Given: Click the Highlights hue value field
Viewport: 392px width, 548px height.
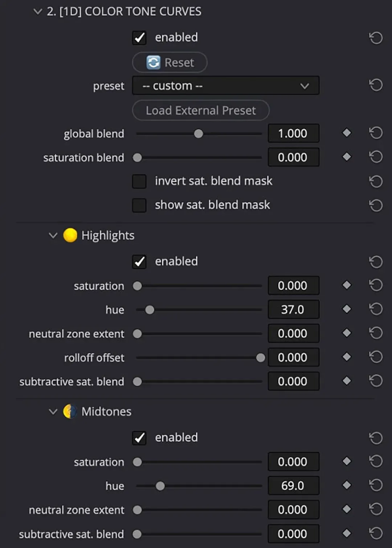Looking at the screenshot, I should coord(293,310).
